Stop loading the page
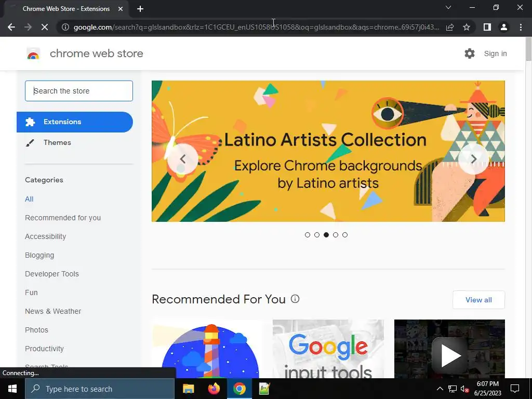 pos(45,27)
